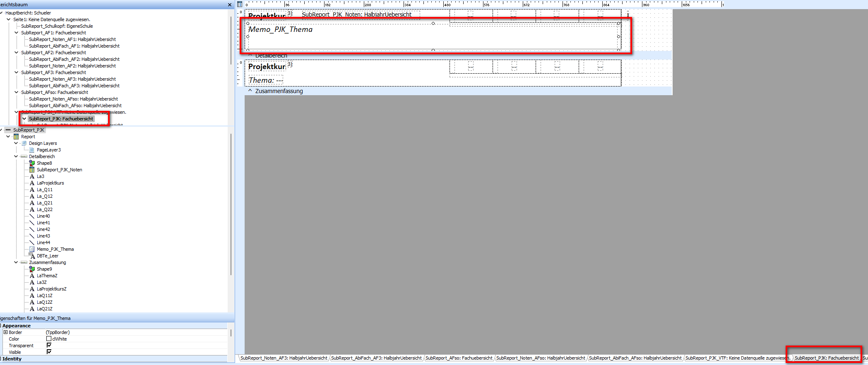Click the Line40 line icon
Screen dimensions: 868x365
tap(32, 216)
